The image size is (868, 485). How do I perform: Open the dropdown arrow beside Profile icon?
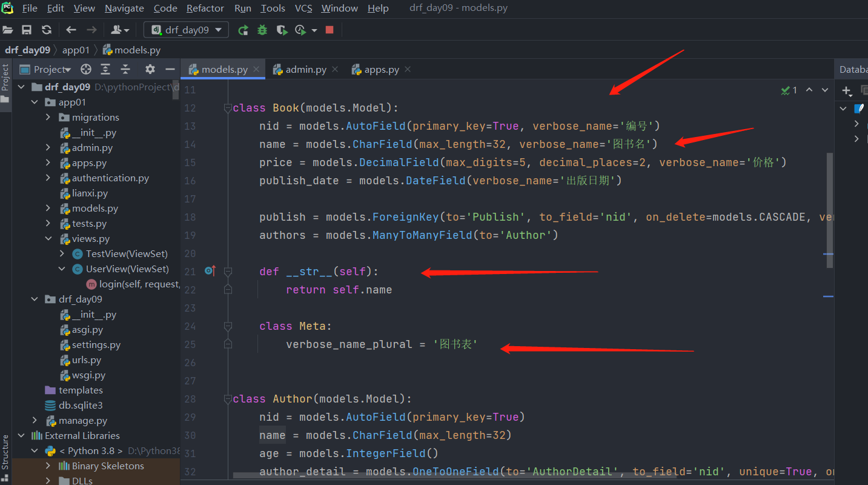coord(314,30)
